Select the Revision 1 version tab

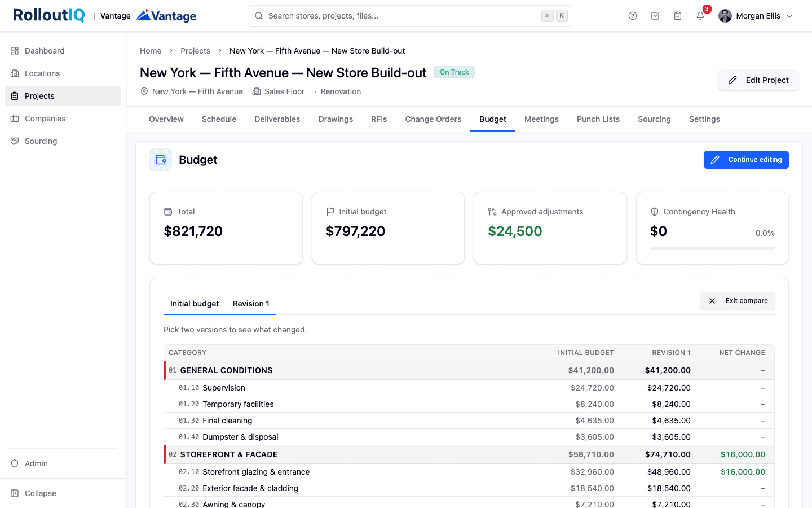click(x=251, y=304)
